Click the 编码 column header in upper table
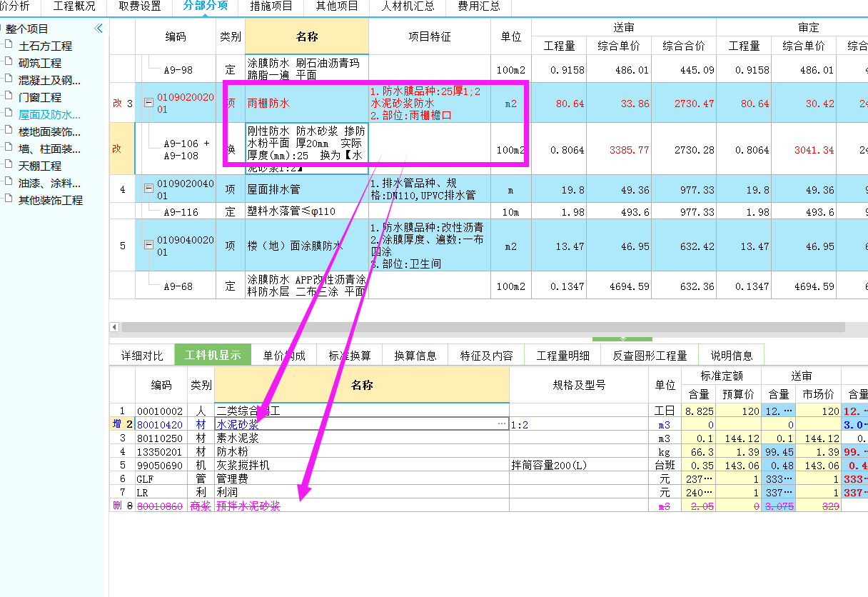The width and height of the screenshot is (868, 597). [176, 36]
